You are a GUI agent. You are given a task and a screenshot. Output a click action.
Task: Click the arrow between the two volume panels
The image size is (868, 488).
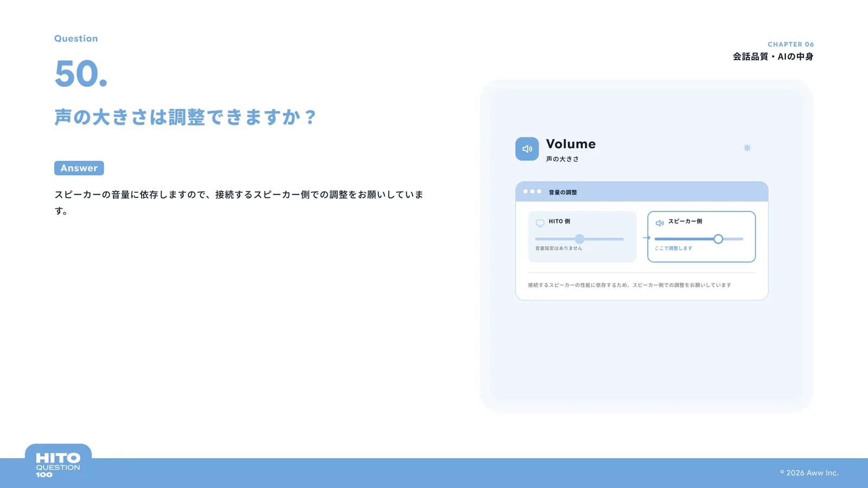point(647,237)
